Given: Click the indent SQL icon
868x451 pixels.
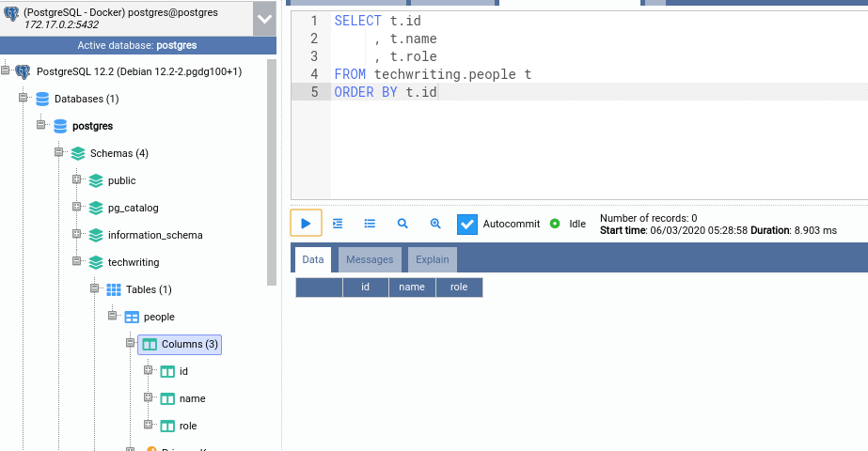Looking at the screenshot, I should click(x=339, y=224).
